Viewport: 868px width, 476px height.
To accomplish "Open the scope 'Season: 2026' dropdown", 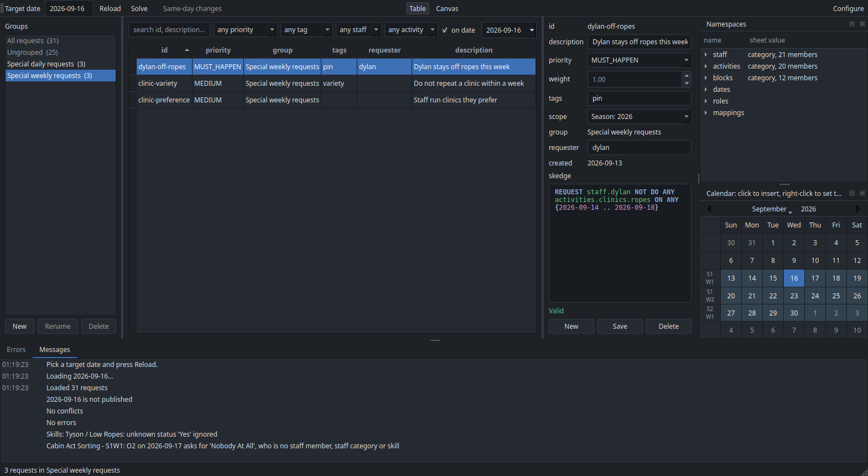I will pos(639,116).
